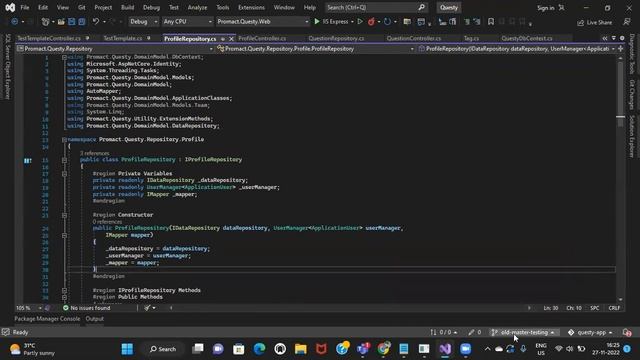Open the File menu
The width and height of the screenshot is (640, 360).
click(x=25, y=7)
